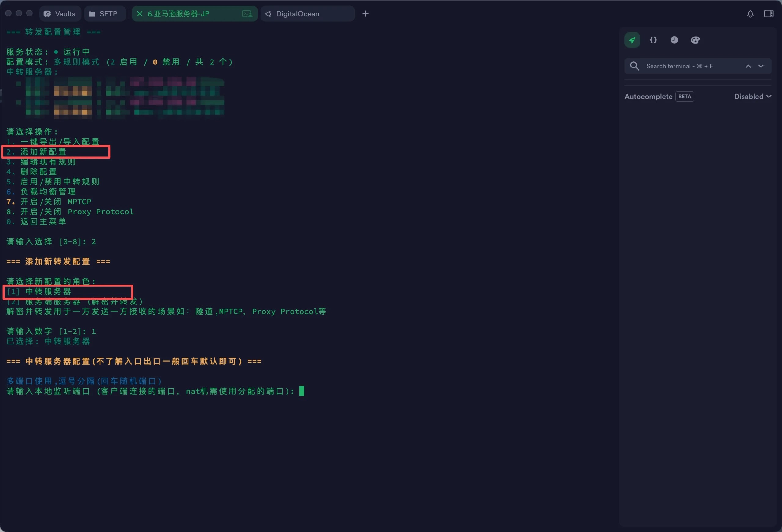782x532 pixels.
Task: Click the terminal cursor at port prompt
Action: [301, 391]
